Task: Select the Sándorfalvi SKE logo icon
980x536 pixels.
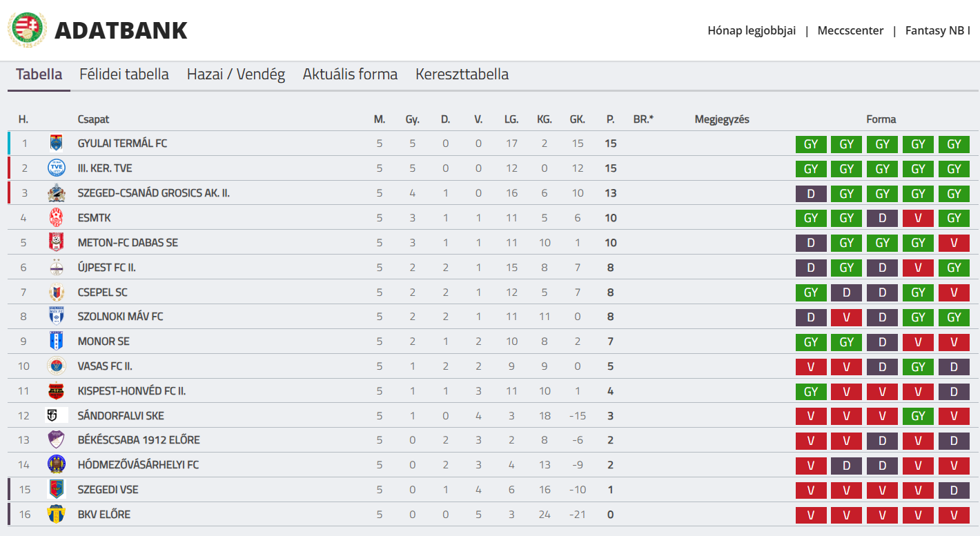Action: pyautogui.click(x=57, y=416)
